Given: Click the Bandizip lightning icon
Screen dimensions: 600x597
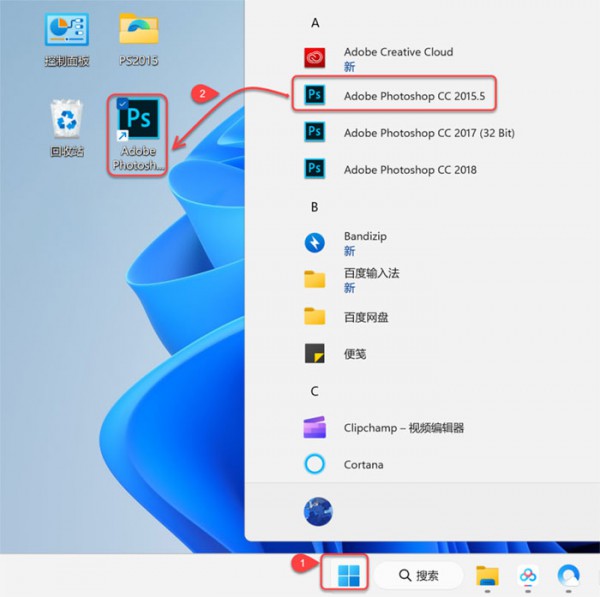Looking at the screenshot, I should tap(315, 243).
